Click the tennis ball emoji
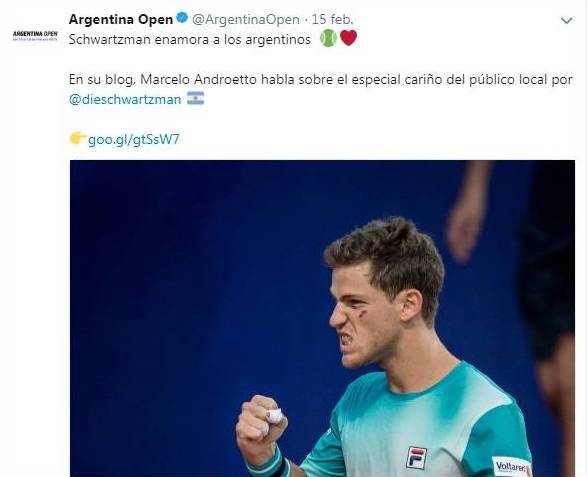Screen dimensions: 587x477 (x=328, y=38)
